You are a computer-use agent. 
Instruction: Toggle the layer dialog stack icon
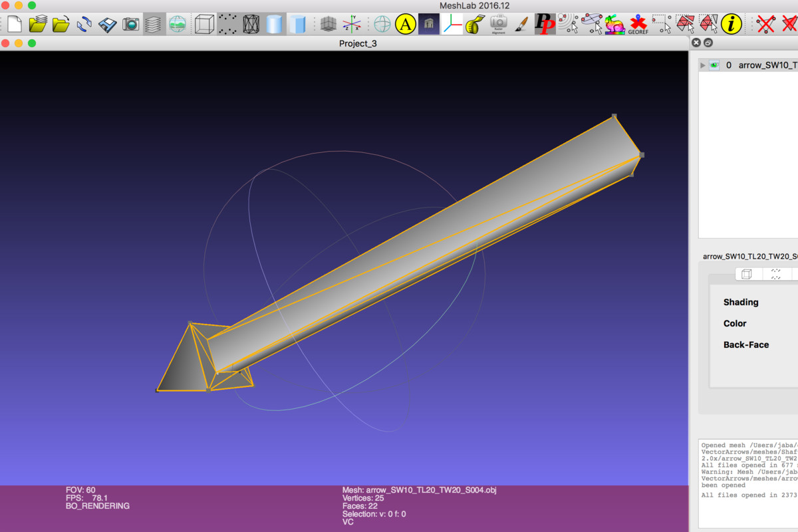154,24
